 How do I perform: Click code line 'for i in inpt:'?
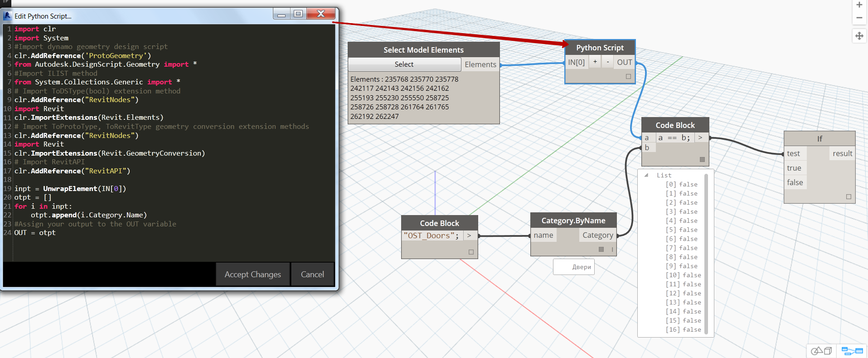43,206
